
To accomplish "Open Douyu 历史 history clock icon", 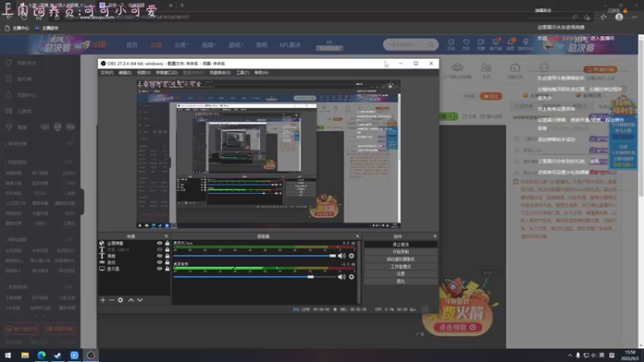I will 452,44.
